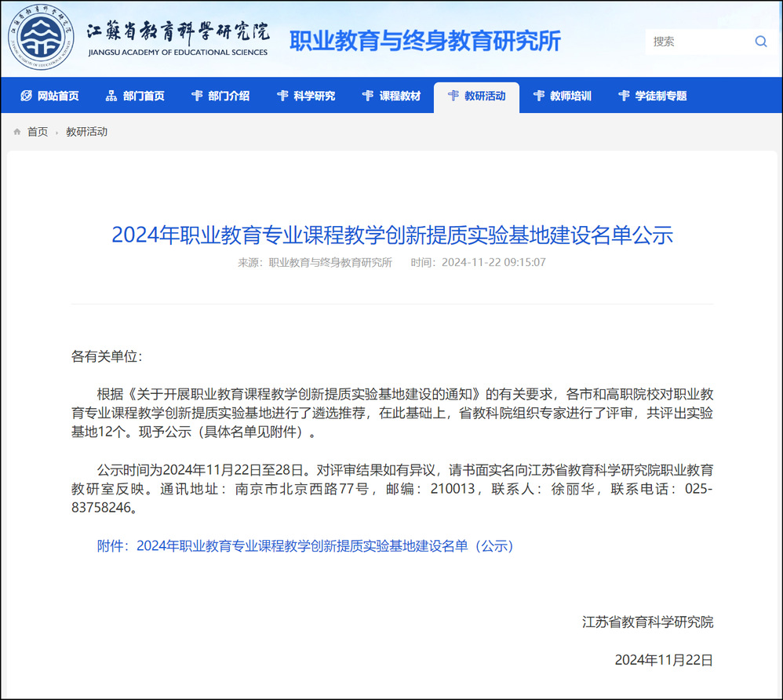Click the search magnifier icon
Viewport: 783px width, 700px height.
pos(760,42)
